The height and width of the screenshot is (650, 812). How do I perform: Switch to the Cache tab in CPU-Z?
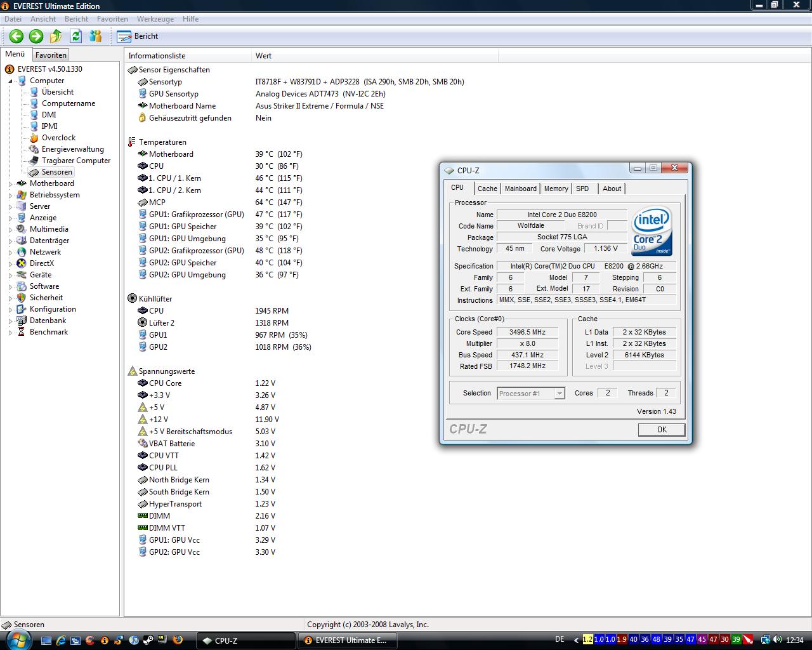point(487,189)
